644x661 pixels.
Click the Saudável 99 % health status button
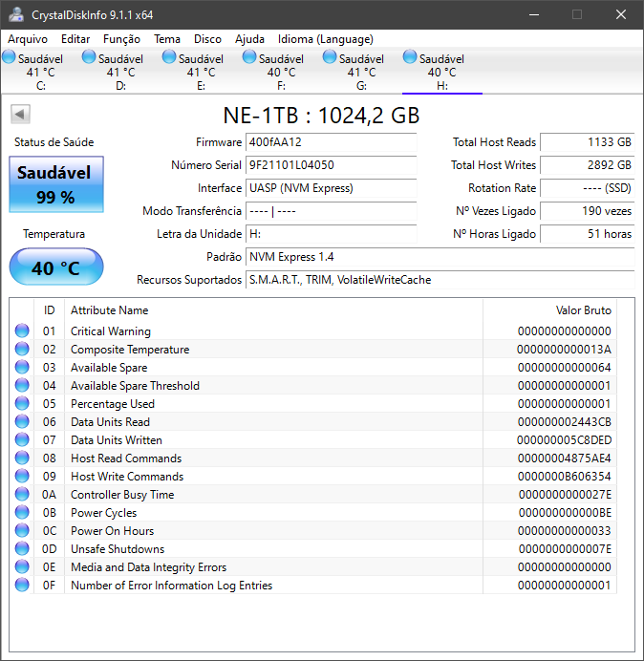coord(56,184)
